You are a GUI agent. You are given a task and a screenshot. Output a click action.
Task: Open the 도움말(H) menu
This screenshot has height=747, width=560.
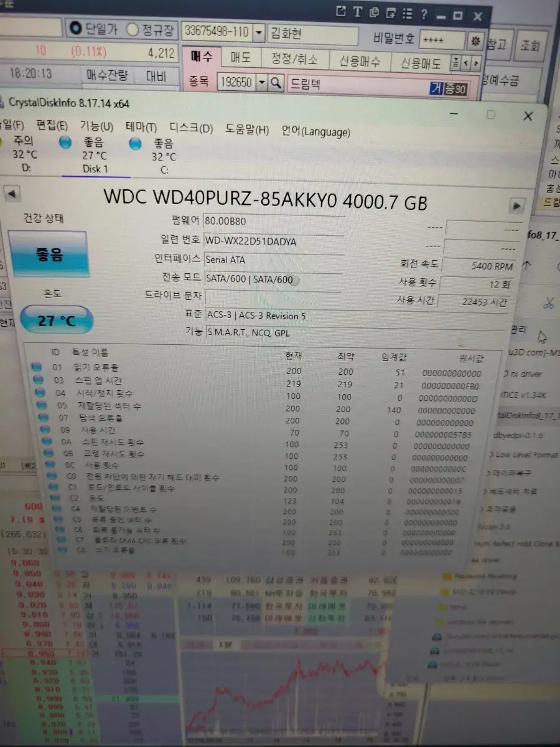point(247,130)
